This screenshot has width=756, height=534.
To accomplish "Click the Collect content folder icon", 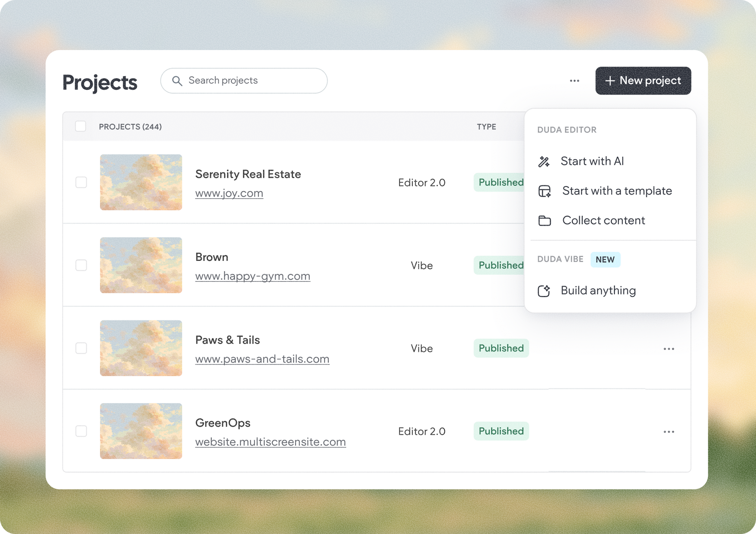I will tap(545, 221).
